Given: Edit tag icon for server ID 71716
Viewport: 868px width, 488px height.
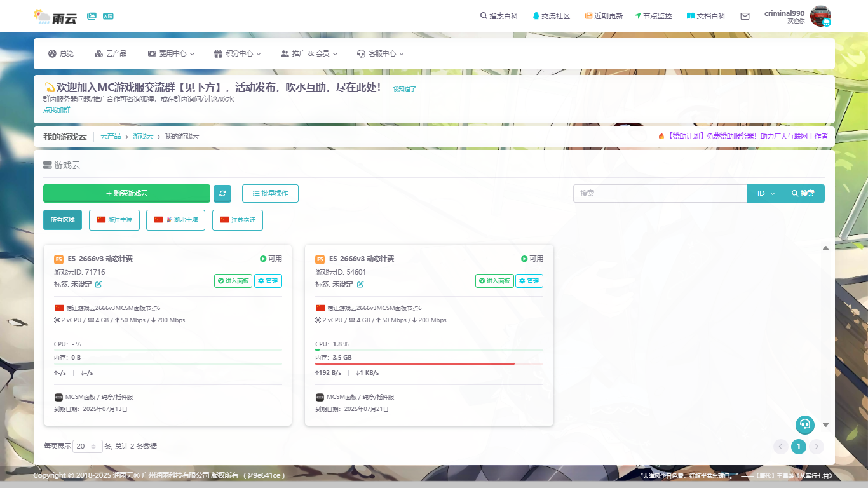Looking at the screenshot, I should click(x=98, y=284).
